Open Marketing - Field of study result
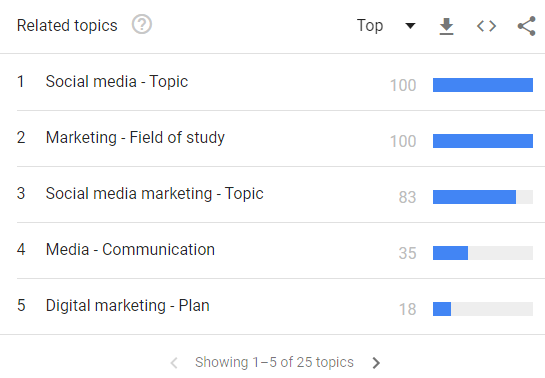545x378 pixels. [x=135, y=138]
